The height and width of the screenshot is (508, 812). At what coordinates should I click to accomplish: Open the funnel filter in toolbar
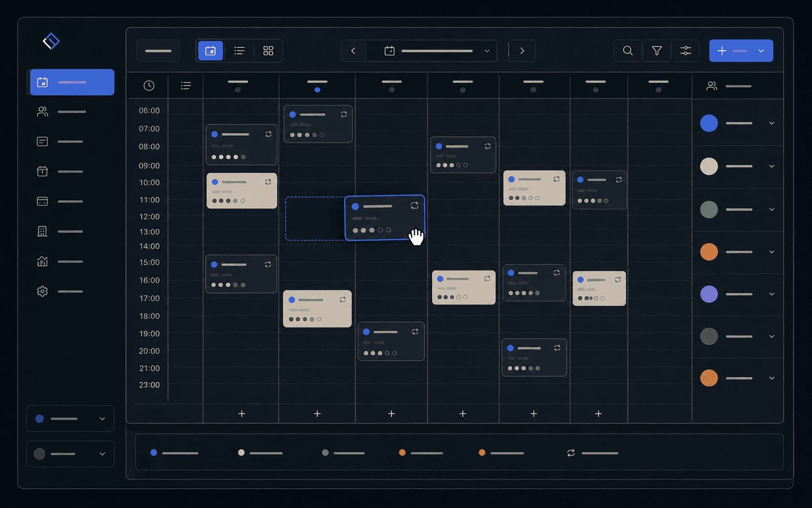(x=657, y=51)
